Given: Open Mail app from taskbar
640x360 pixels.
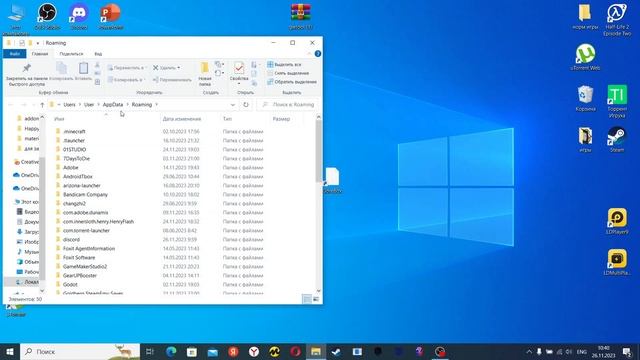Looking at the screenshot, I should pyautogui.click(x=213, y=351).
